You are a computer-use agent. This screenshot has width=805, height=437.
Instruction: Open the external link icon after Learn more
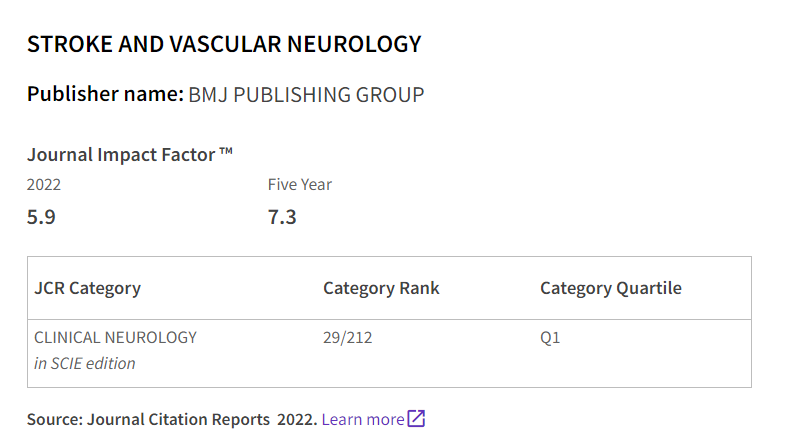416,419
